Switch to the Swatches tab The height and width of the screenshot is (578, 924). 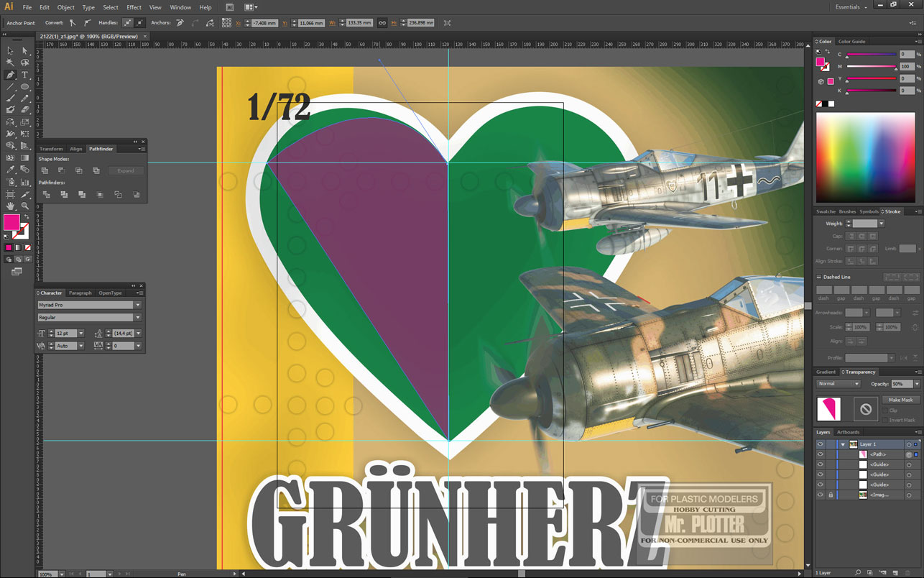[x=826, y=211]
